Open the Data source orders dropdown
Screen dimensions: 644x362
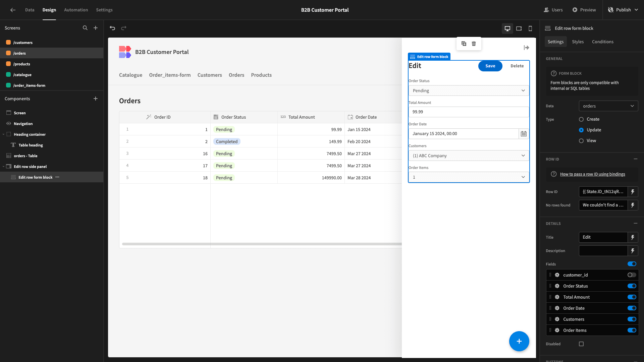(608, 106)
